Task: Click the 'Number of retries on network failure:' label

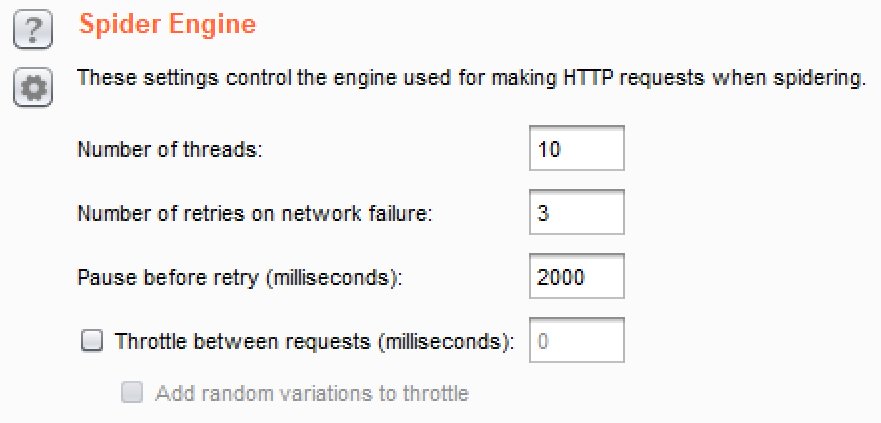Action: click(254, 214)
